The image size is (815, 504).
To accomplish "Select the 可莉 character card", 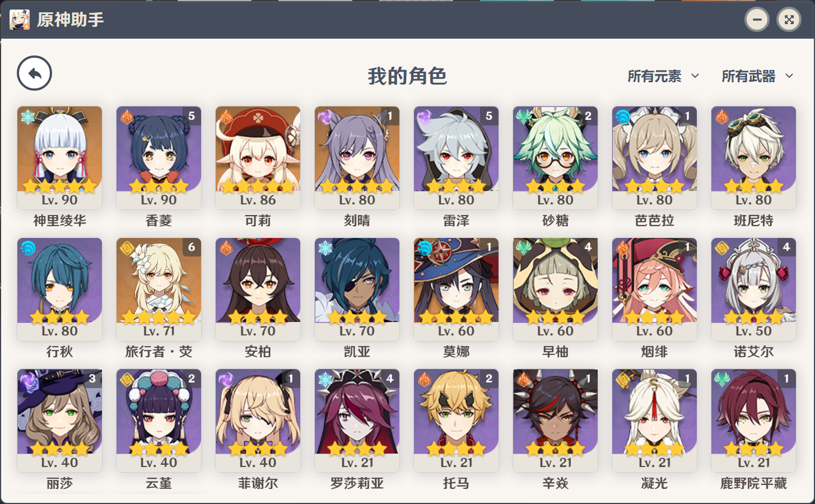I will point(258,158).
